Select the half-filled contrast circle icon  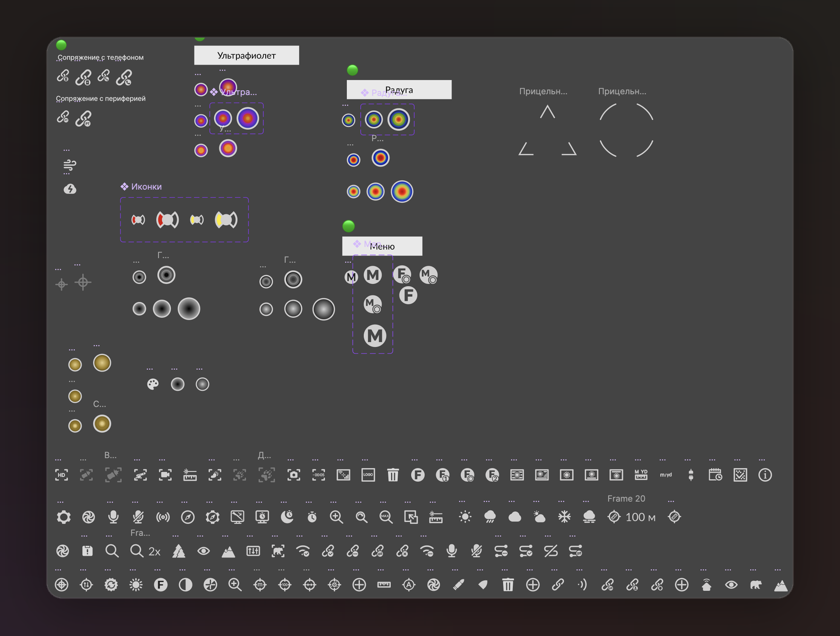pyautogui.click(x=186, y=585)
